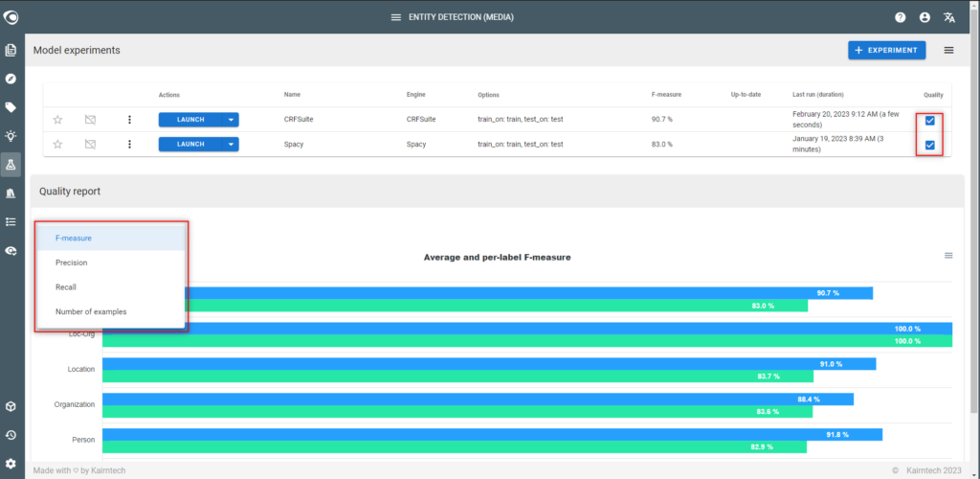Click the Location chart label

click(x=81, y=370)
